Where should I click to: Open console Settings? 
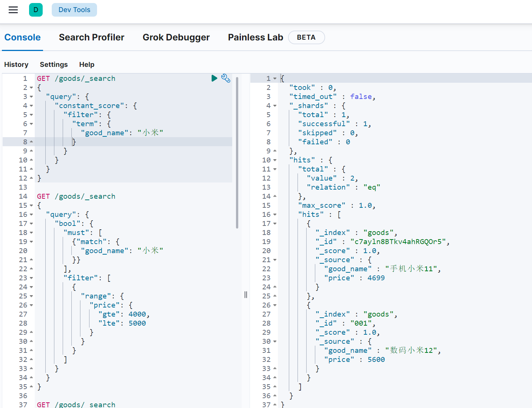[x=54, y=65]
